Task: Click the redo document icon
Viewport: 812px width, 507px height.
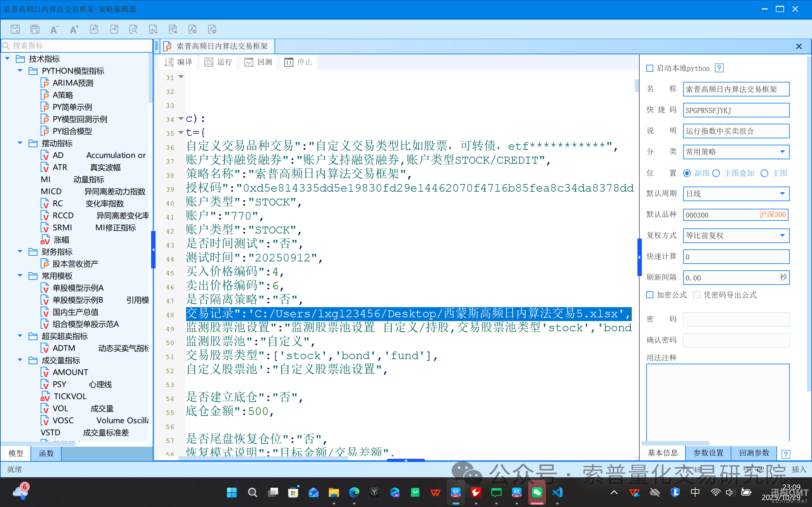Action: coord(114,29)
